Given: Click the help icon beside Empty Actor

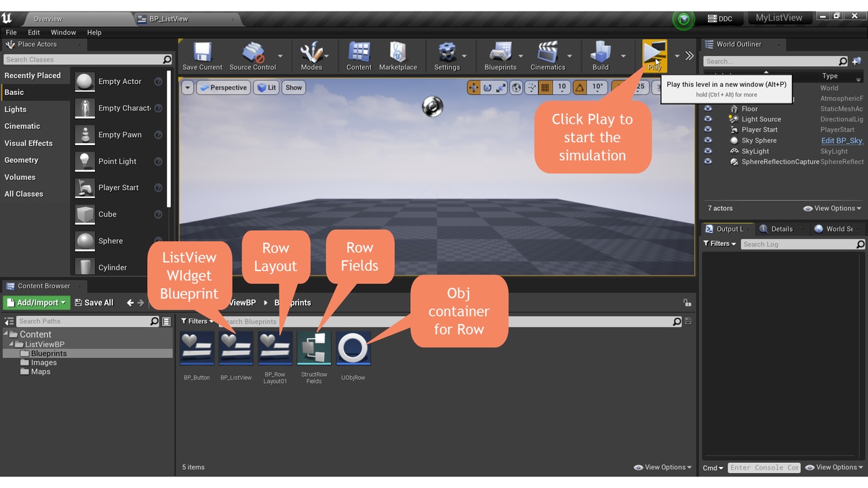Looking at the screenshot, I should [x=158, y=81].
